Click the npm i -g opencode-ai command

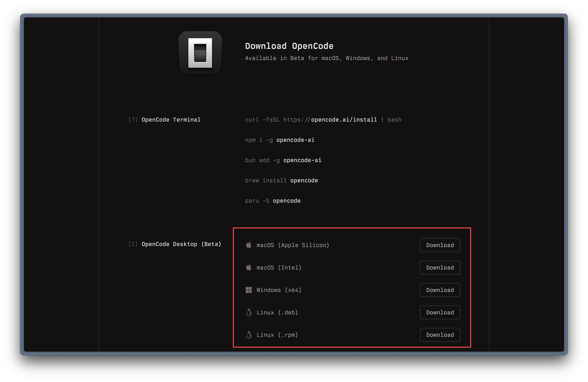[x=279, y=140]
